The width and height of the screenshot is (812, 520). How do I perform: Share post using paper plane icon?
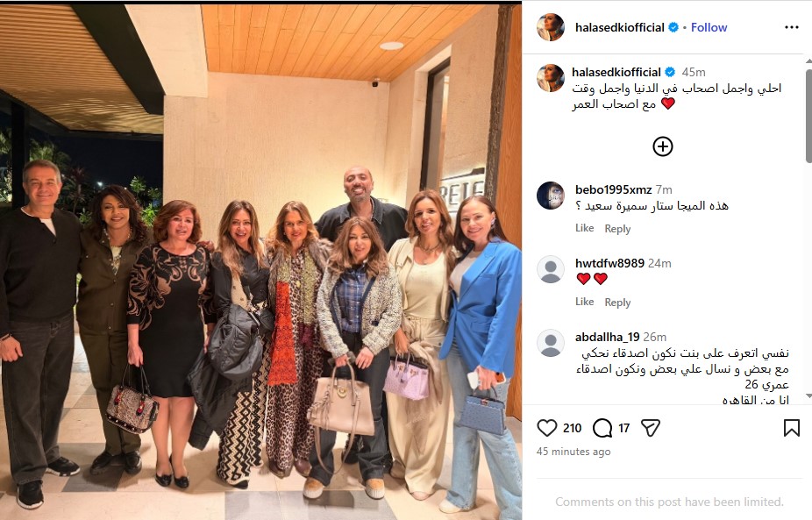(x=651, y=428)
